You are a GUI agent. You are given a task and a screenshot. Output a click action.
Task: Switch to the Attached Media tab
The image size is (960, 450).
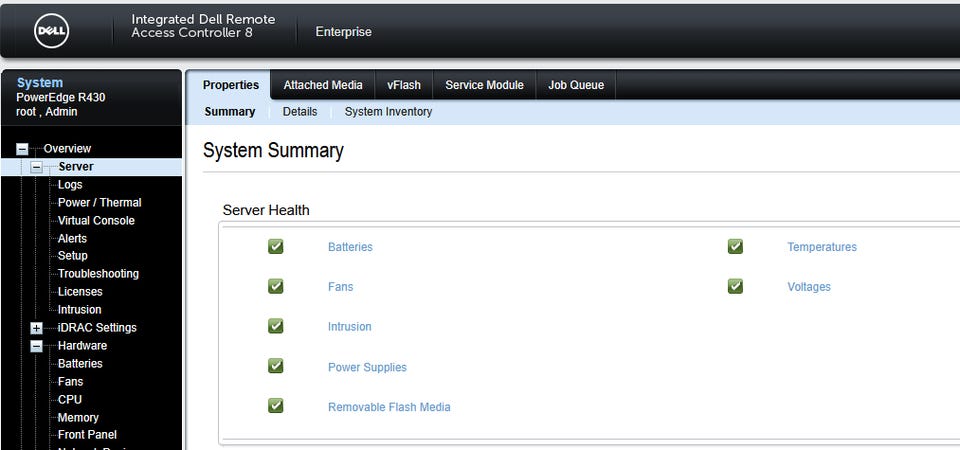tap(322, 85)
